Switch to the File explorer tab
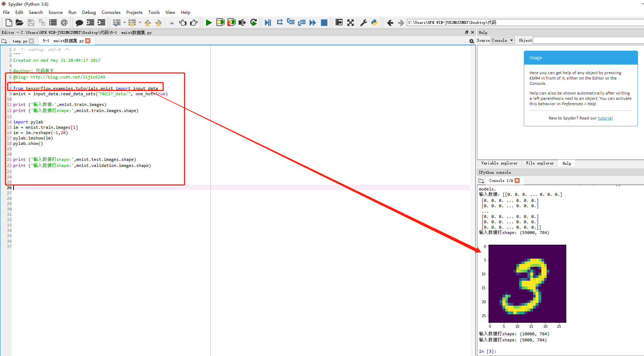This screenshot has width=644, height=356. pos(540,163)
